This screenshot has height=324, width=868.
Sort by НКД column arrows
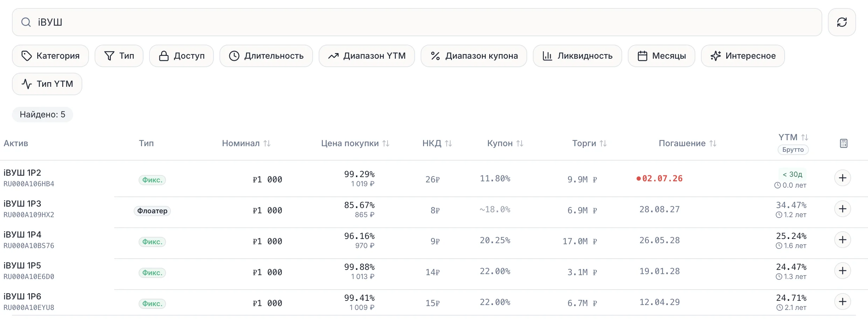pyautogui.click(x=448, y=143)
